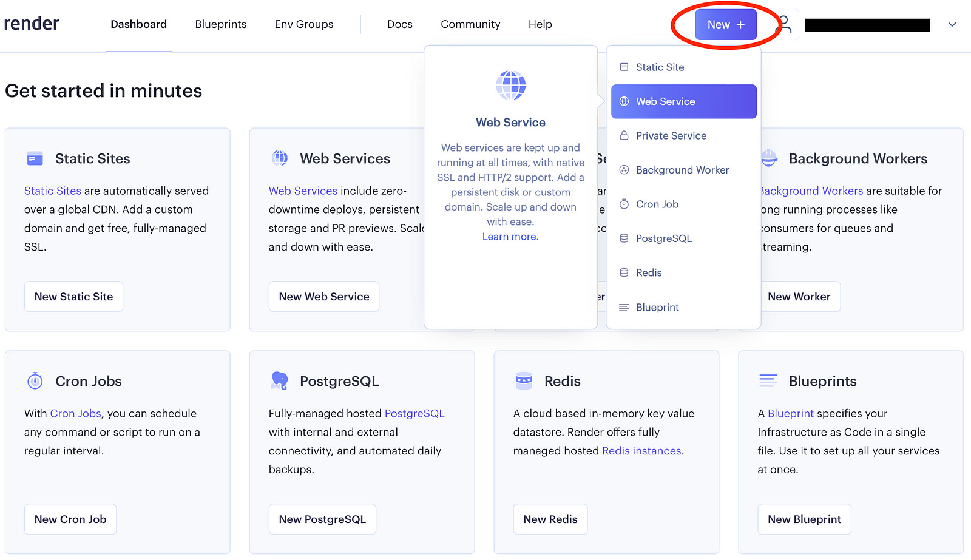The height and width of the screenshot is (560, 971).
Task: Open the Env Groups tab
Action: [x=304, y=24]
